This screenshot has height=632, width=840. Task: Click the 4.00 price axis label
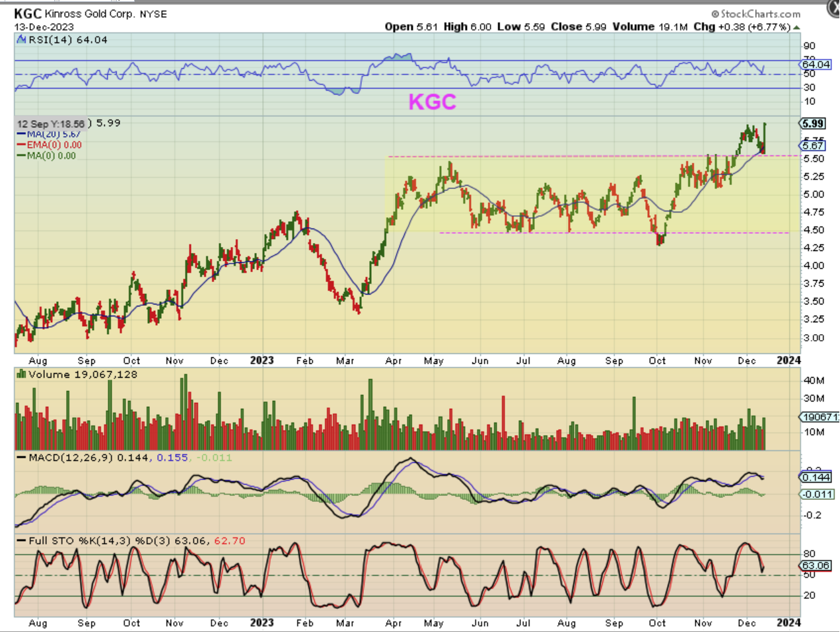[x=814, y=266]
